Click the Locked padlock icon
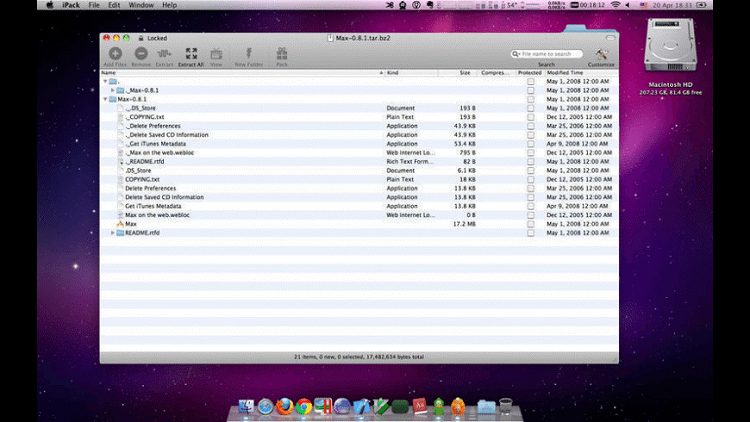 coord(141,38)
